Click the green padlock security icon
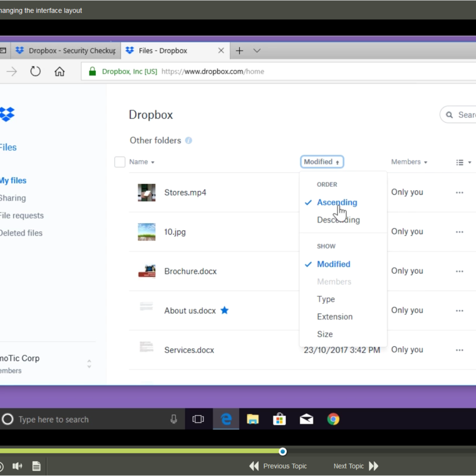 (92, 71)
